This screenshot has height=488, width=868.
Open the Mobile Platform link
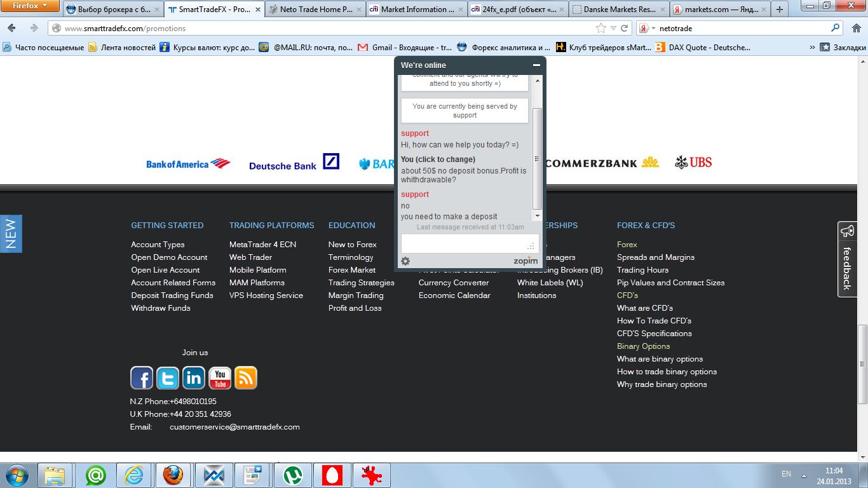(258, 270)
